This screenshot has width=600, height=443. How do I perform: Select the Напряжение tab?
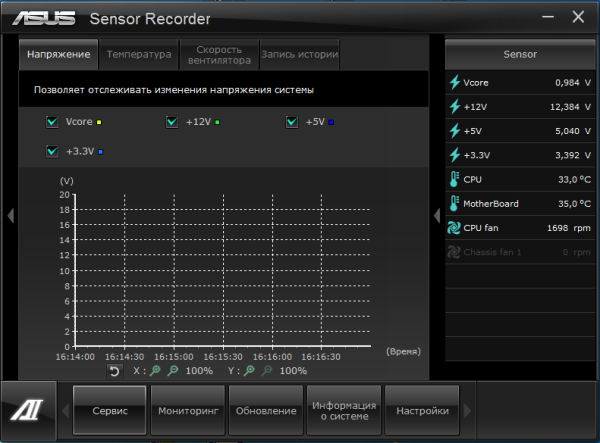click(x=59, y=54)
